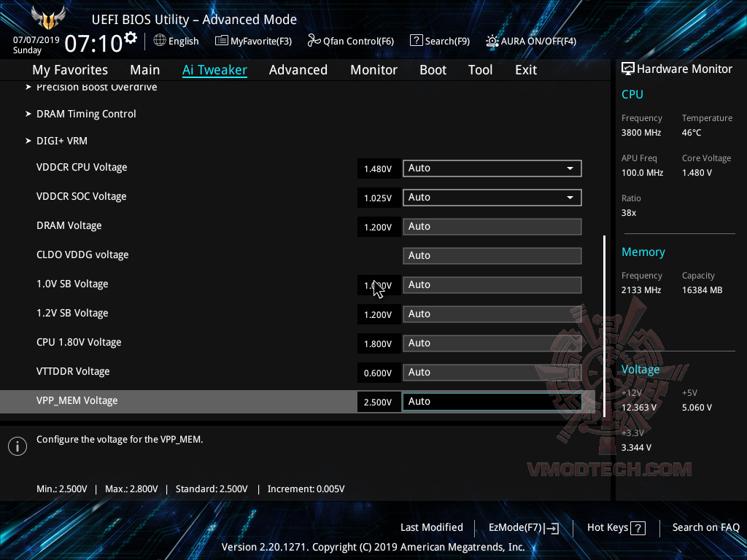This screenshot has height=560, width=747.
Task: Switch to the Tool tab
Action: (x=480, y=70)
